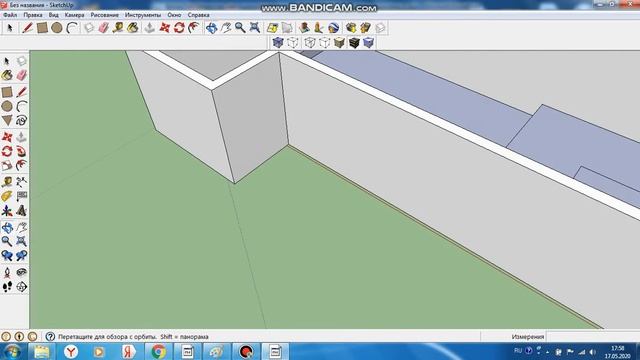Select the Move tool in left palette
The width and height of the screenshot is (640, 360).
pos(7,137)
